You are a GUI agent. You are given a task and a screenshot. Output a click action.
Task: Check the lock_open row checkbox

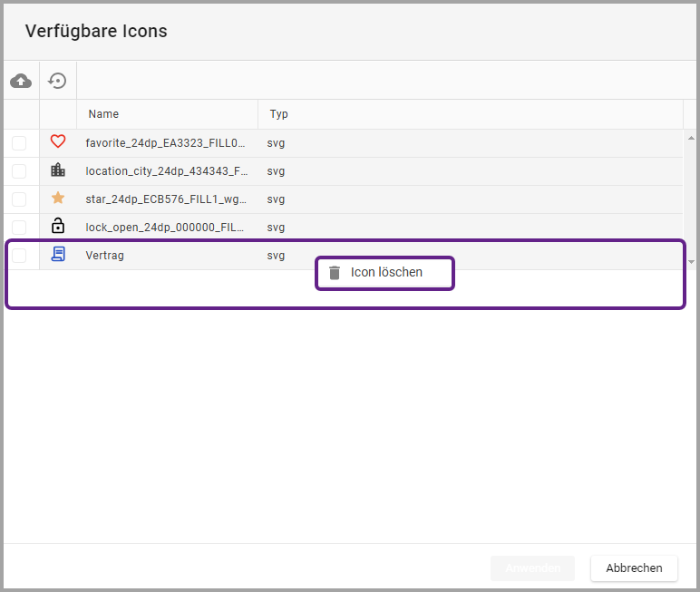19,227
